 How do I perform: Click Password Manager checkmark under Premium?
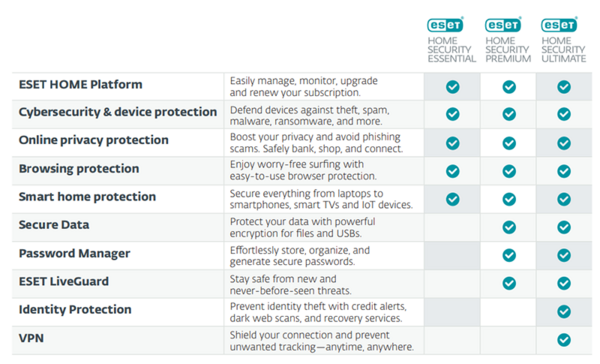tap(509, 255)
